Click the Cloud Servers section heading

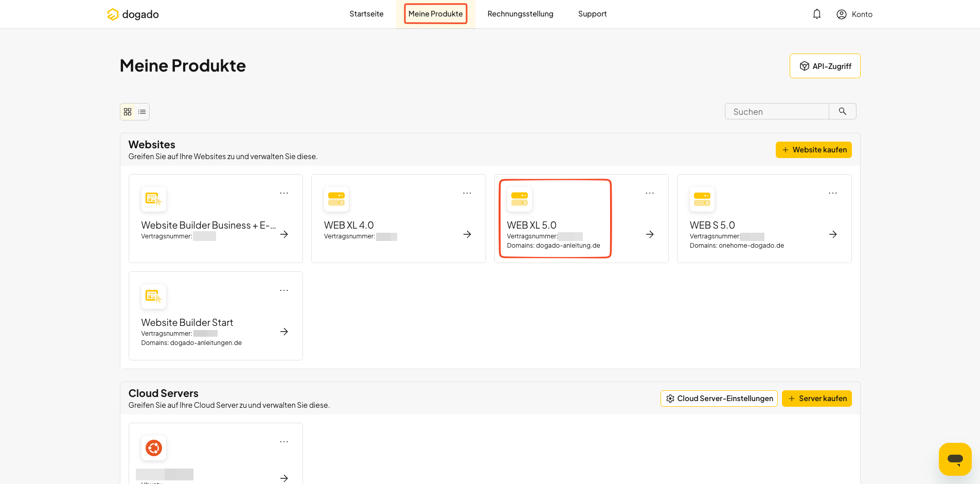164,393
